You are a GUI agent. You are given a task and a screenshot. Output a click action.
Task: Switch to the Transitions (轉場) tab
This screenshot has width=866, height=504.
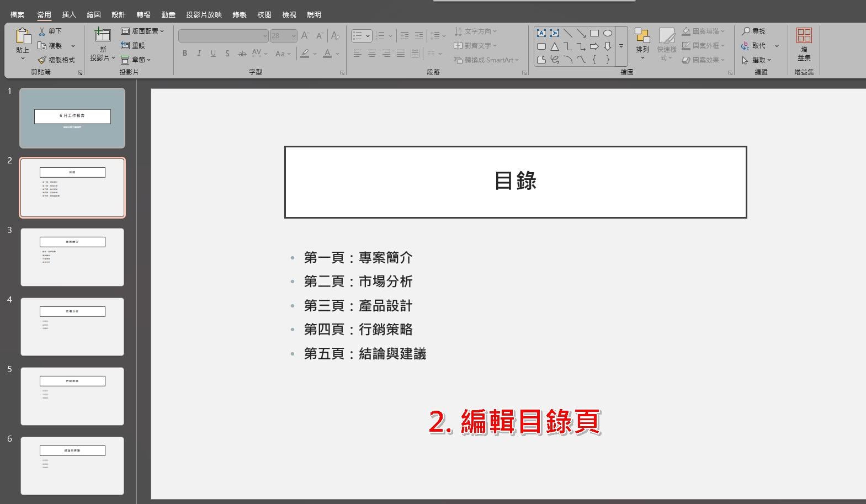coord(144,15)
